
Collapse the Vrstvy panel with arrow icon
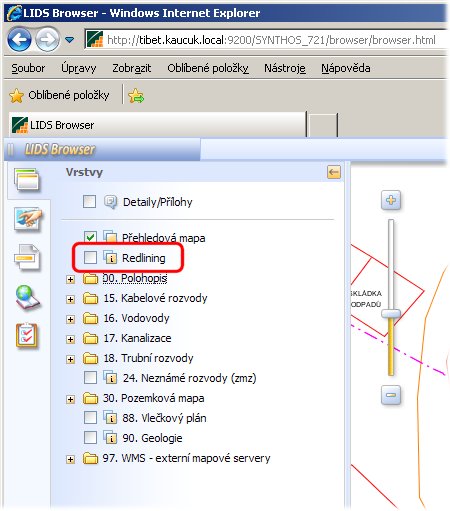pyautogui.click(x=334, y=172)
